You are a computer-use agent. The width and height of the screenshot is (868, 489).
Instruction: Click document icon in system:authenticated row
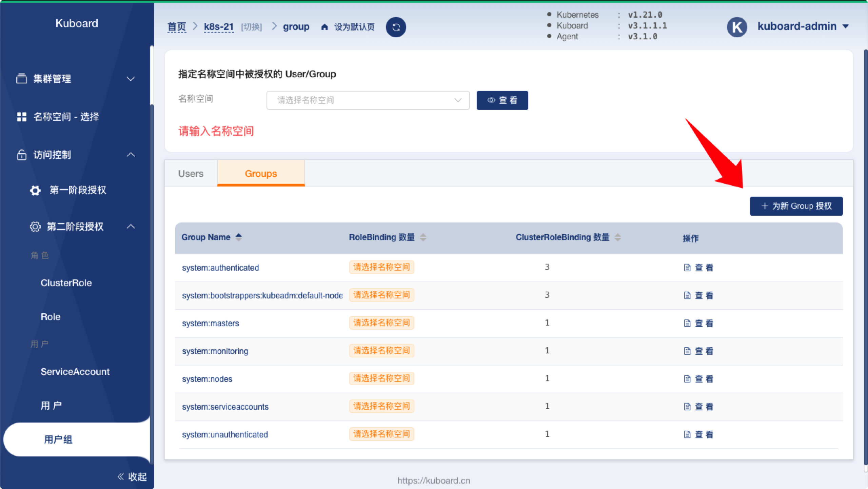click(687, 268)
